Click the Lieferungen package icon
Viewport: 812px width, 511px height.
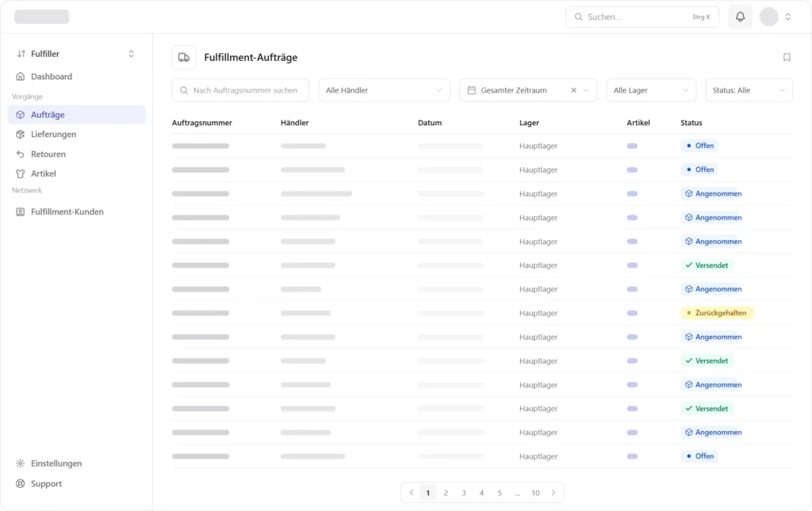20,135
